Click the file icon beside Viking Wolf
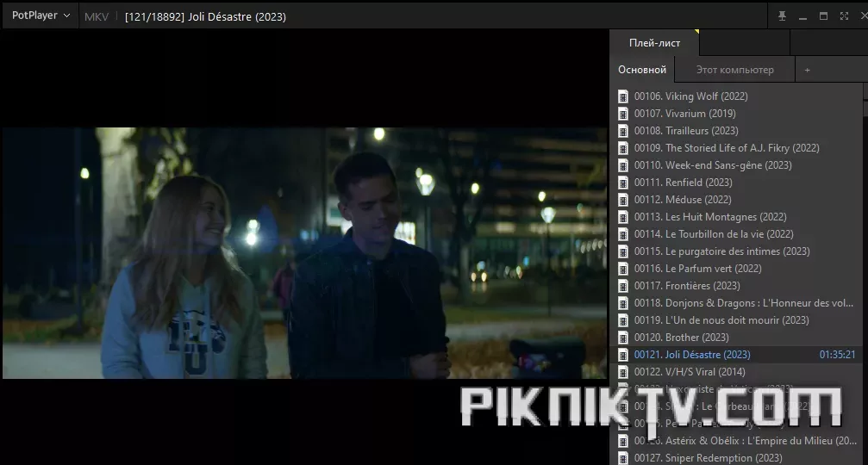 point(622,96)
